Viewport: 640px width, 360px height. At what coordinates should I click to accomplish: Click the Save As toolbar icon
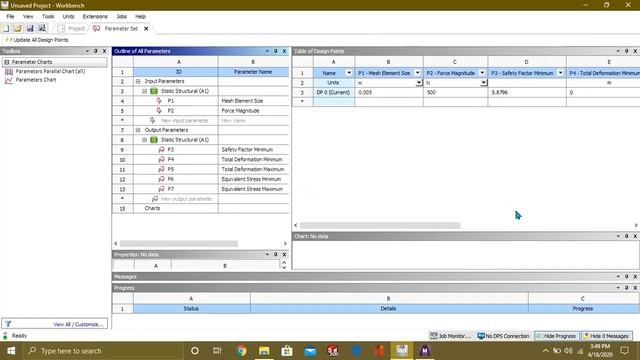[42, 28]
